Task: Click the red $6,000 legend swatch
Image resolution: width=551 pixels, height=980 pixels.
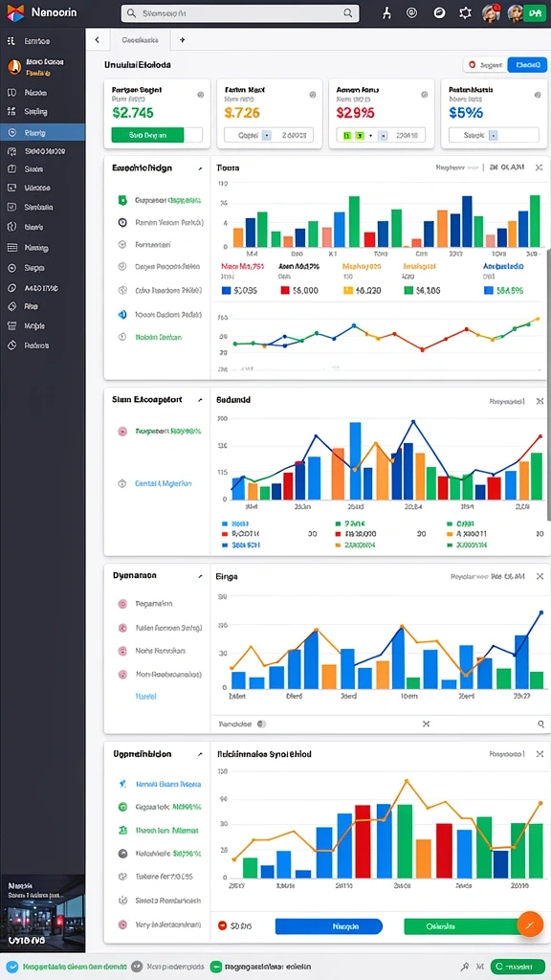Action: tap(285, 290)
